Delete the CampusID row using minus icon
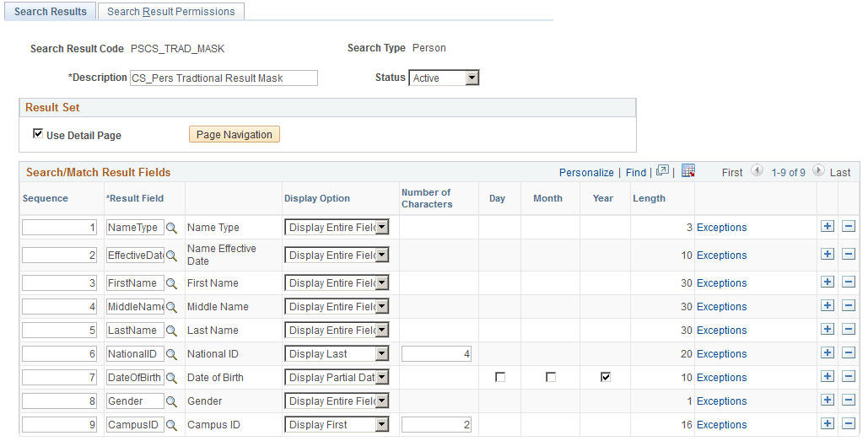 (x=849, y=425)
